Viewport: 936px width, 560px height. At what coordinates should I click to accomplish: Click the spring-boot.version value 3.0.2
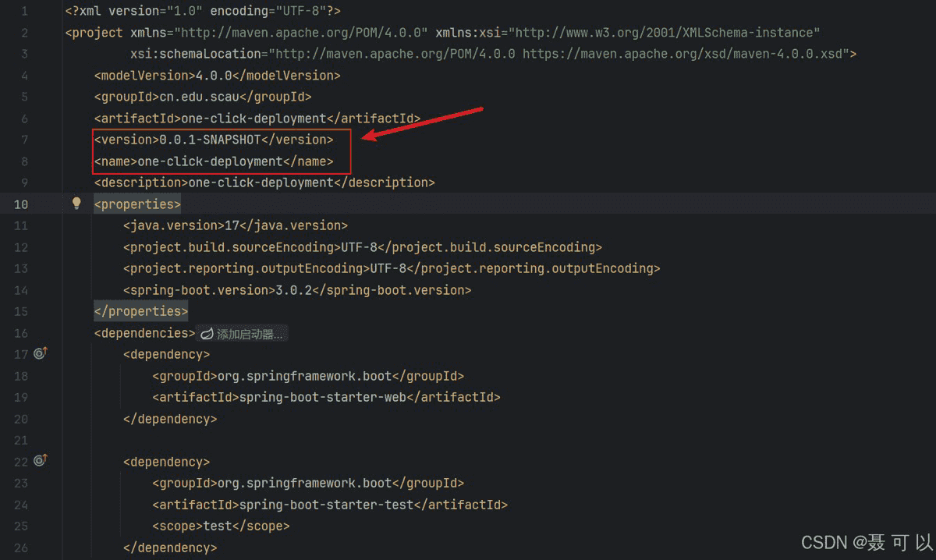coord(296,290)
